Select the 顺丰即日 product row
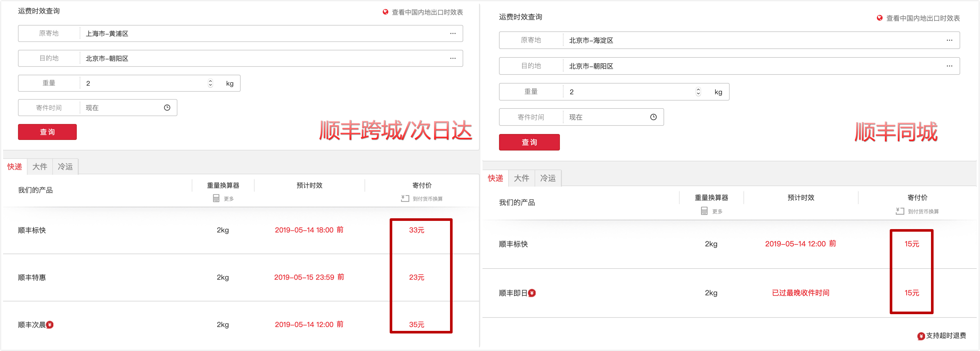 (x=729, y=293)
